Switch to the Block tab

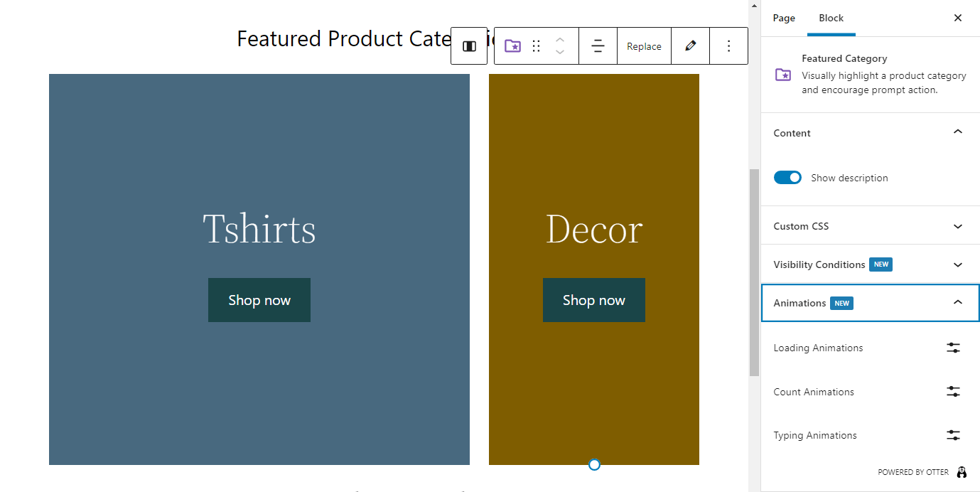click(x=831, y=18)
